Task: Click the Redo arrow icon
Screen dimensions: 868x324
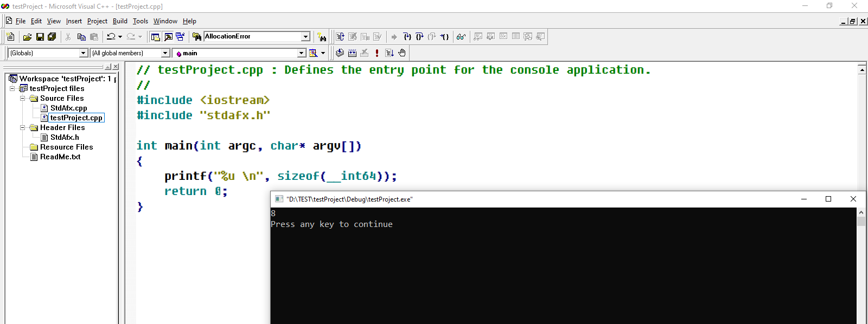Action: 131,37
